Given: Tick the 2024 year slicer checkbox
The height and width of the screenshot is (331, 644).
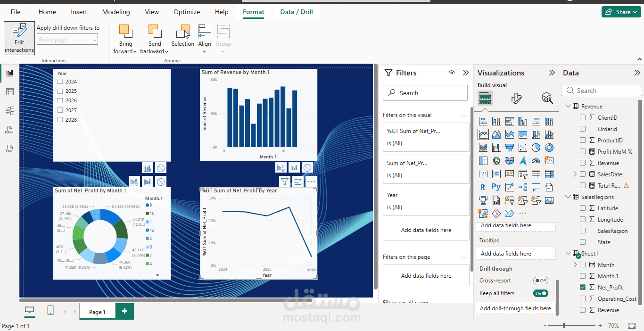Looking at the screenshot, I should pos(60,82).
